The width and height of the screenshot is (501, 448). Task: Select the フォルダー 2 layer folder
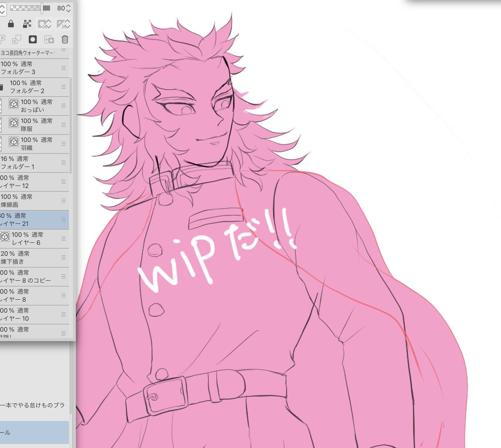(x=34, y=87)
